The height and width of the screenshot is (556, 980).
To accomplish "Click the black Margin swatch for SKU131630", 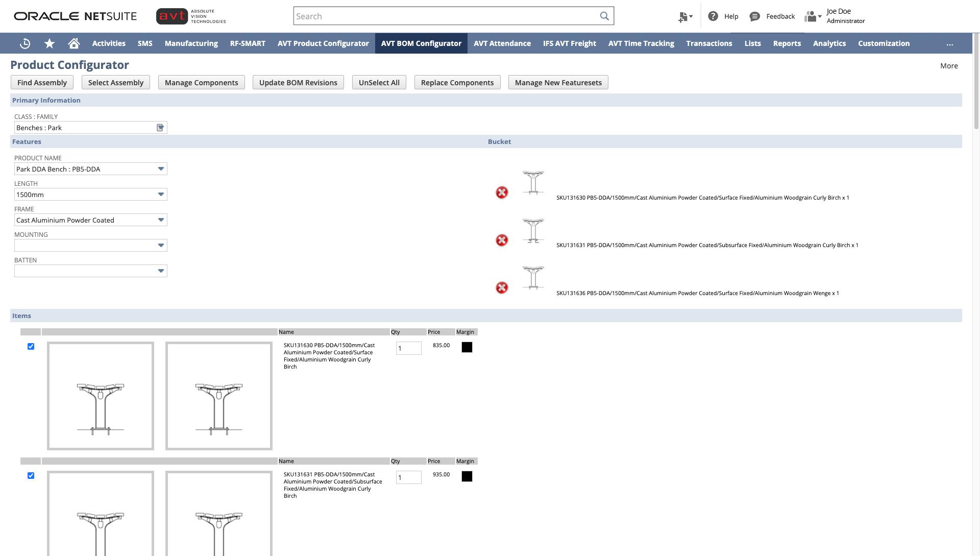I will [x=467, y=348].
